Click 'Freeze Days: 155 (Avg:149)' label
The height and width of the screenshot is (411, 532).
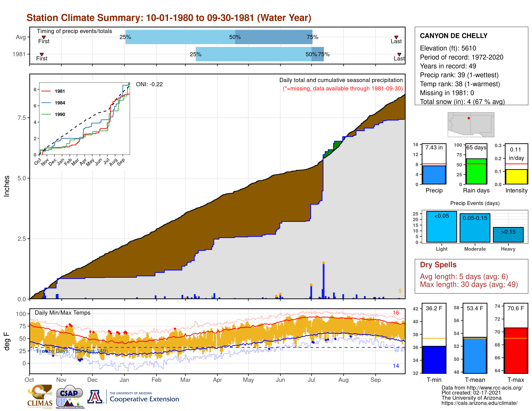click(72, 351)
